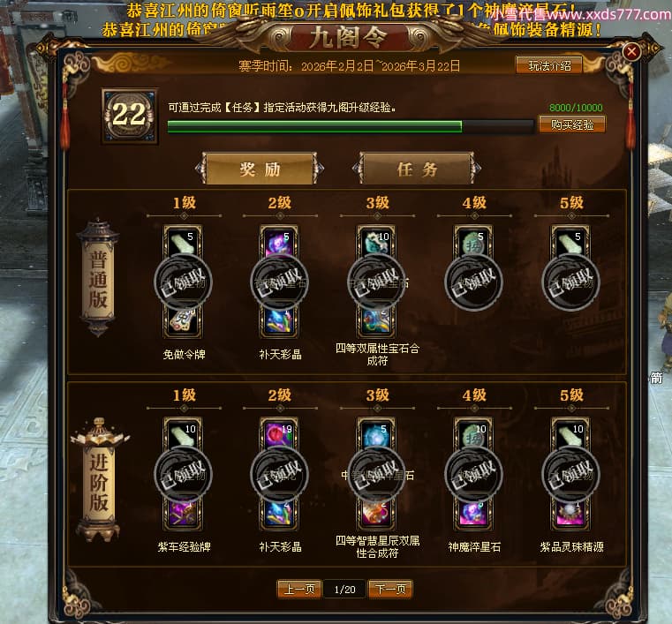The image size is (672, 624).
Task: Click the top jade slip in 普通版 level 5
Action: pos(570,242)
